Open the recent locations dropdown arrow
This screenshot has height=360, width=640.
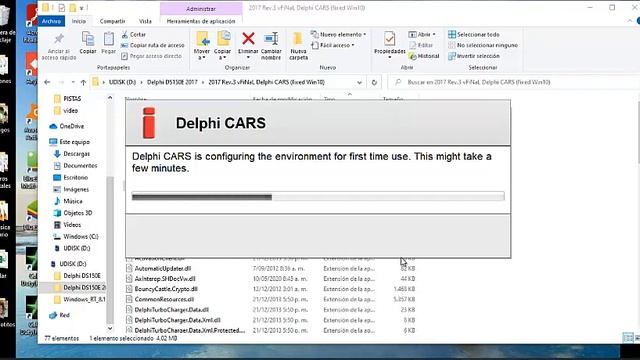[x=73, y=82]
